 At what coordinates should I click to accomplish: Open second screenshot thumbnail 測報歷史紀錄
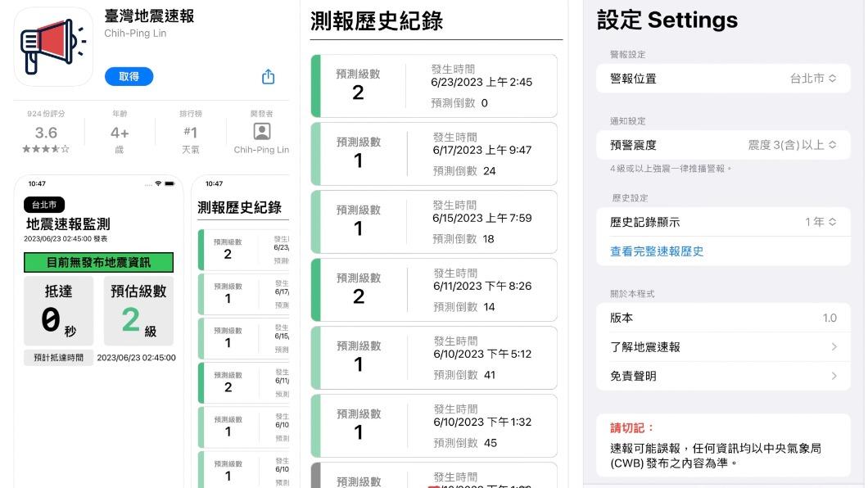[242, 332]
